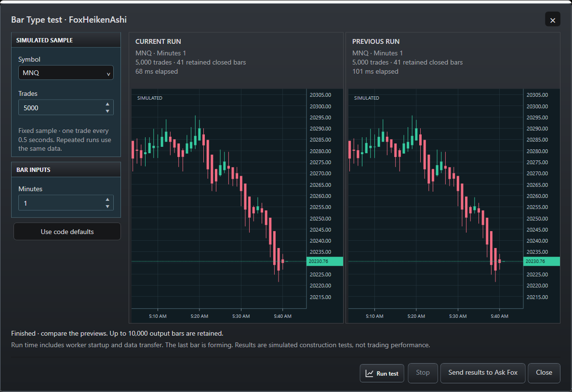This screenshot has height=392, width=572.
Task: Open the Symbol dropdown showing MNQ
Action: pyautogui.click(x=66, y=73)
